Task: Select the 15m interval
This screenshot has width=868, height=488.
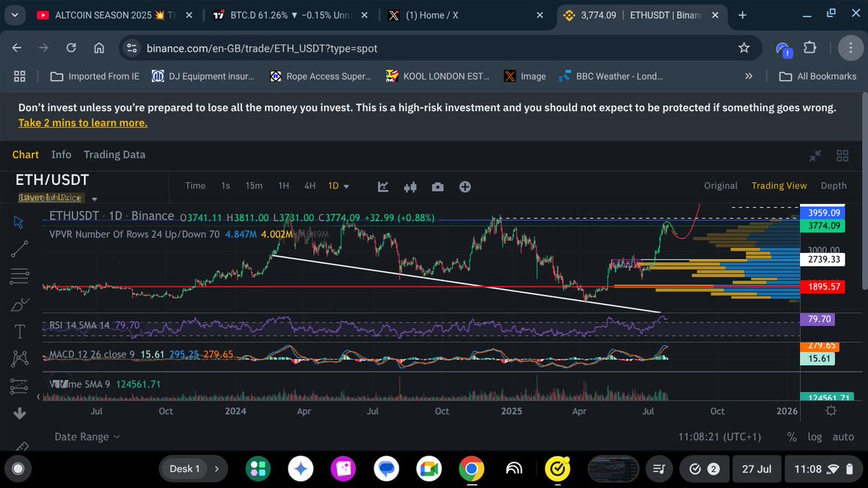Action: pyautogui.click(x=254, y=186)
